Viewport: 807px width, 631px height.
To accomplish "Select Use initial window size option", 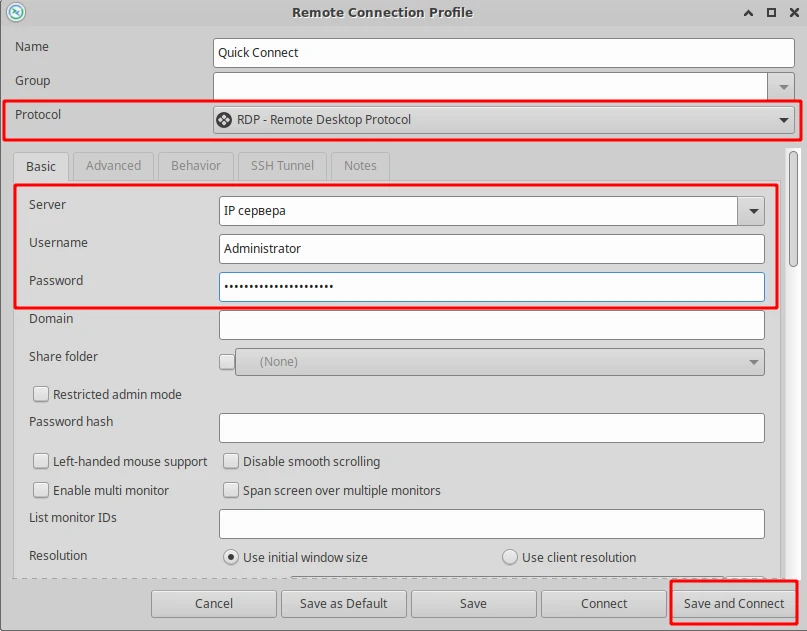I will (231, 558).
